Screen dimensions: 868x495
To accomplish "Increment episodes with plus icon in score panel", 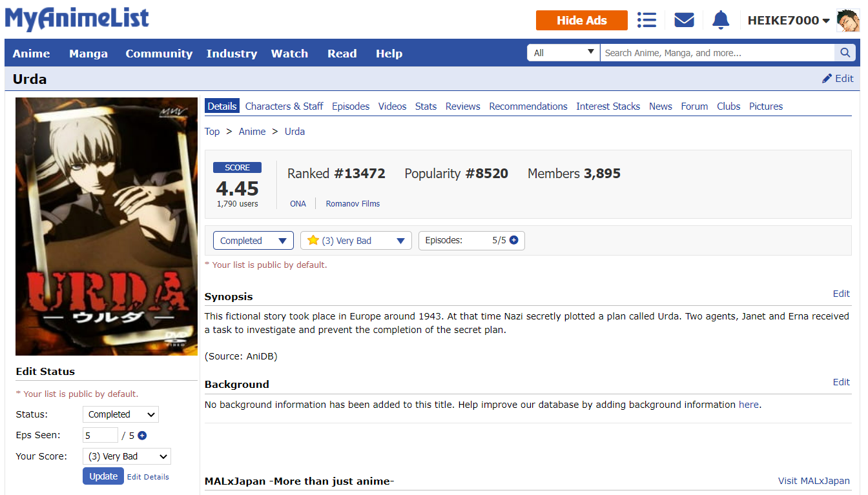I will 514,240.
